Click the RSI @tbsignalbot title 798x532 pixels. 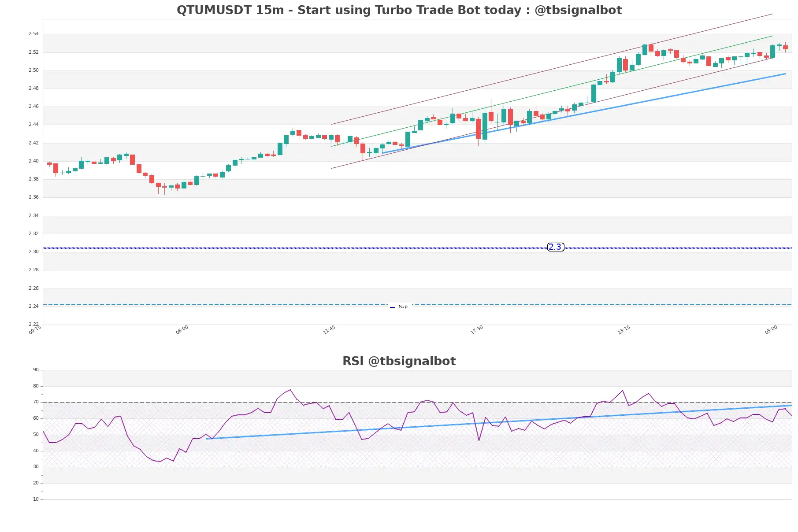pos(399,361)
